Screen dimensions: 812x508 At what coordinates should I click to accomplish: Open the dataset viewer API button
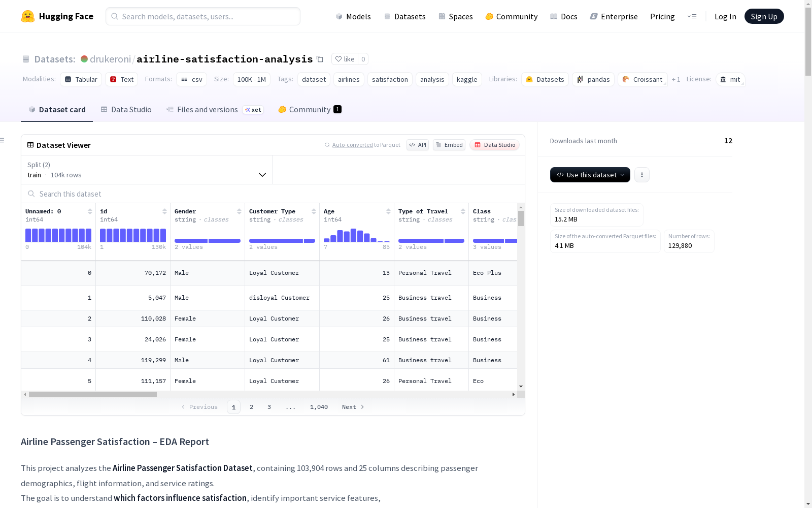tap(418, 145)
